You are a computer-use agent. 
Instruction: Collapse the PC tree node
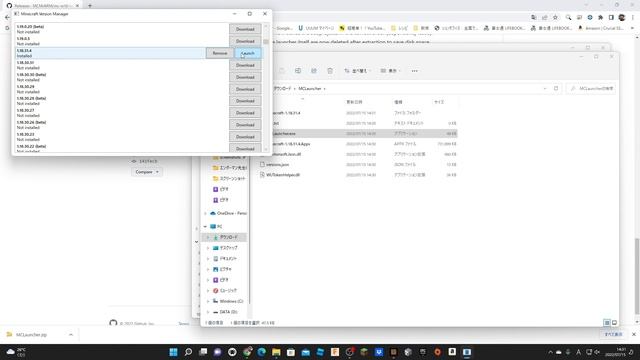(x=205, y=227)
